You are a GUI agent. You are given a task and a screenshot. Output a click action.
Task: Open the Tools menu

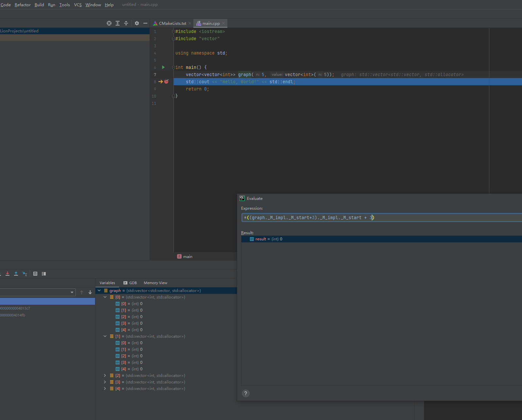click(65, 5)
